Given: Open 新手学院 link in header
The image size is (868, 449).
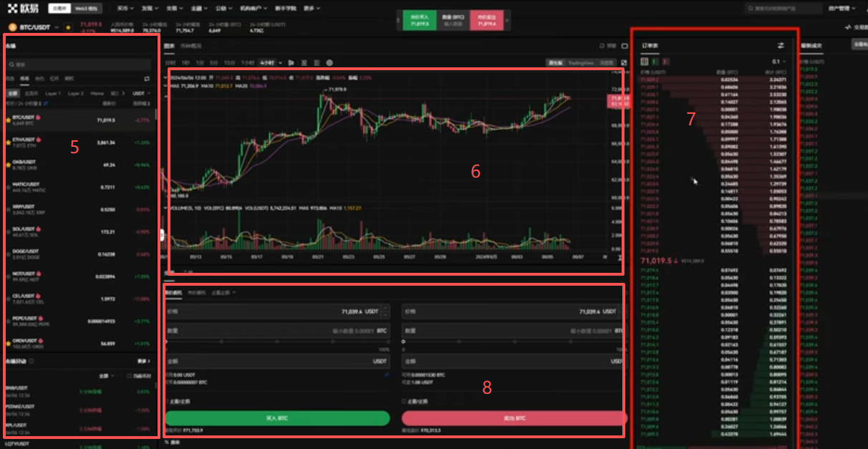Looking at the screenshot, I should point(285,9).
